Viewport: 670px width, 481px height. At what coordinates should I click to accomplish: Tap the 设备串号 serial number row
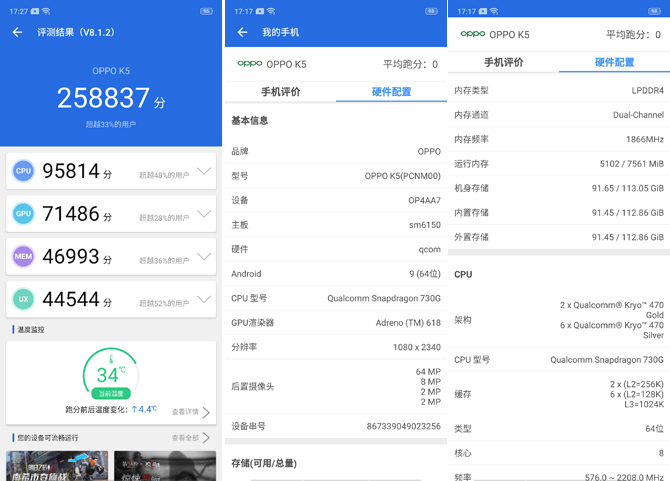[x=336, y=426]
